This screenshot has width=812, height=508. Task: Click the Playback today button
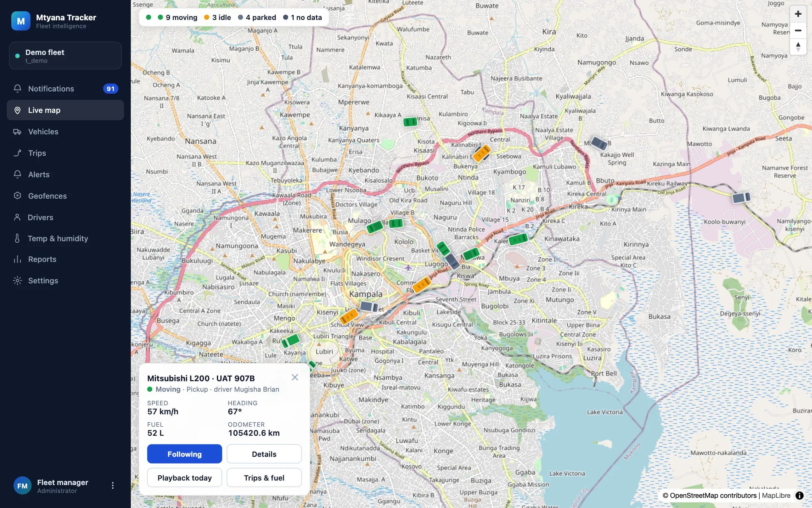[x=185, y=478]
